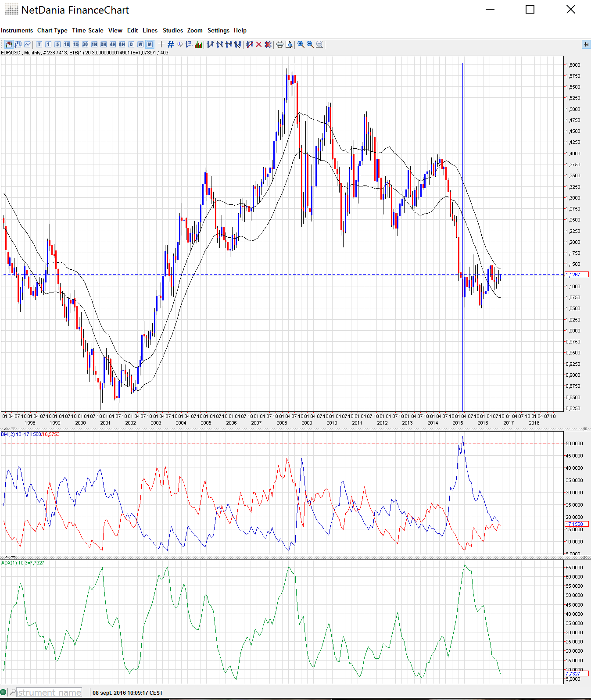Switch to 5 minute time scale

click(57, 44)
